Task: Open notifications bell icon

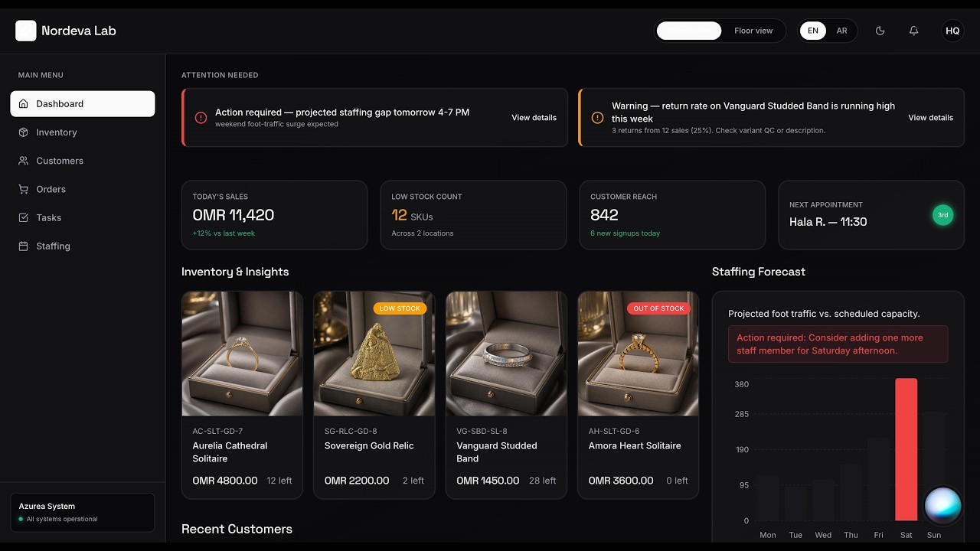Action: pyautogui.click(x=913, y=31)
